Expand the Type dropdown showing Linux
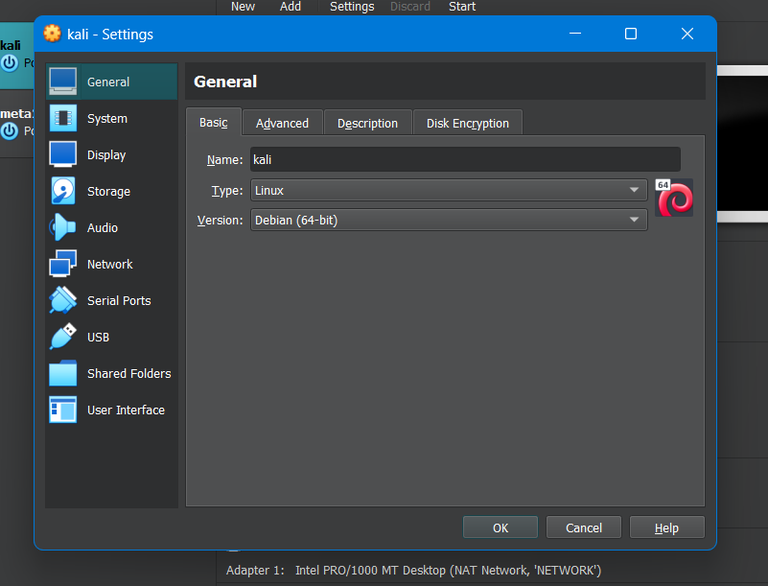Screen dimensions: 768x586 449,190
